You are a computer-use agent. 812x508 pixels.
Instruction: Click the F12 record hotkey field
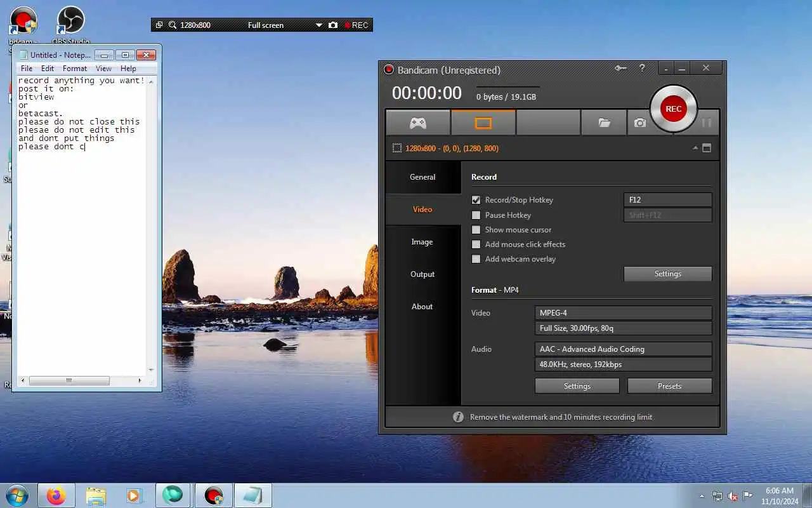668,199
